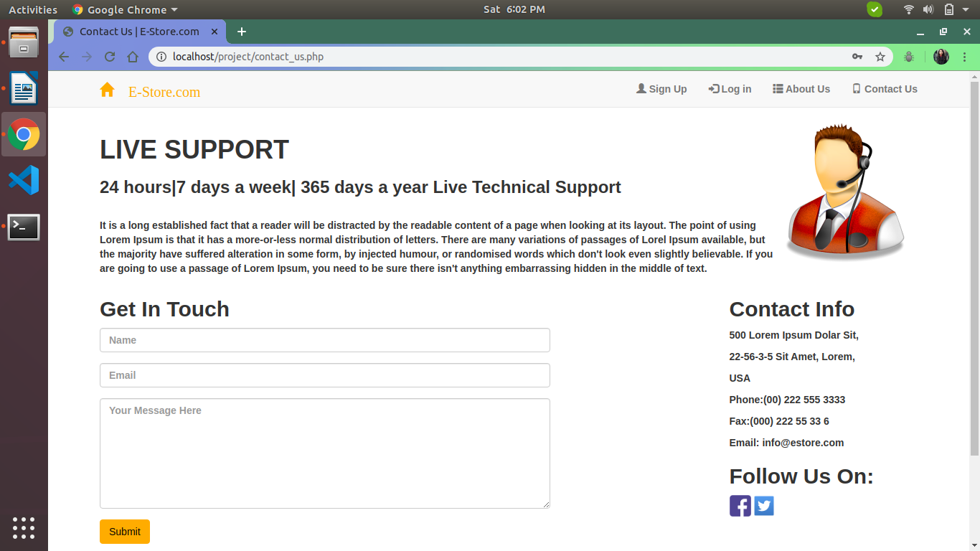
Task: Open Chrome's three-dot settings menu
Action: coord(965,56)
